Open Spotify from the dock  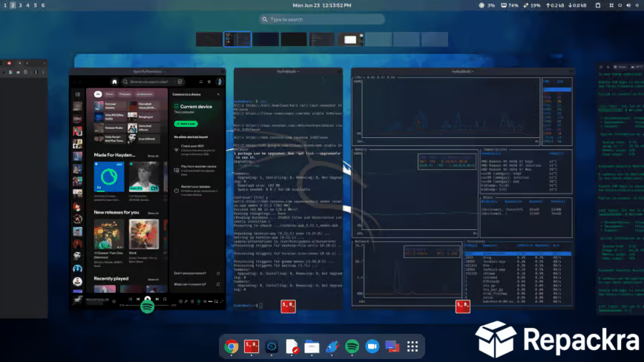(352, 347)
